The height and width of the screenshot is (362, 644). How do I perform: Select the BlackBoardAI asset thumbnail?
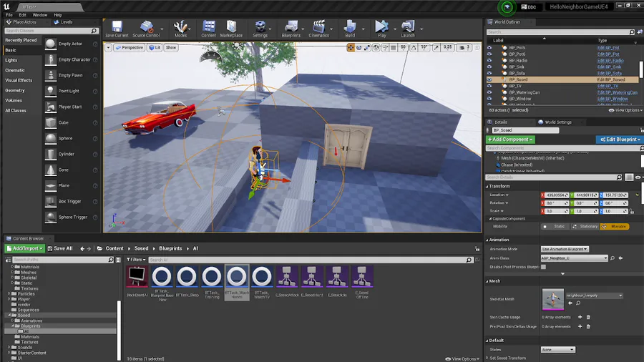point(137,277)
